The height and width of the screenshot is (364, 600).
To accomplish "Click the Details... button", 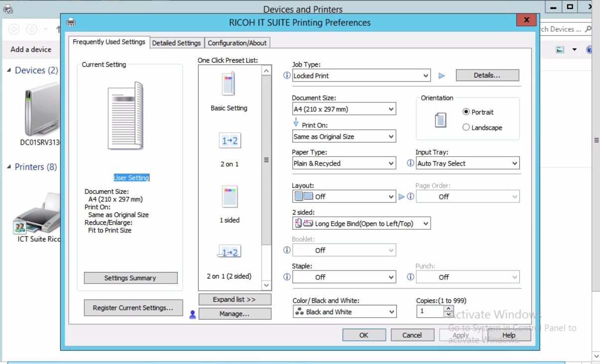I will click(487, 75).
